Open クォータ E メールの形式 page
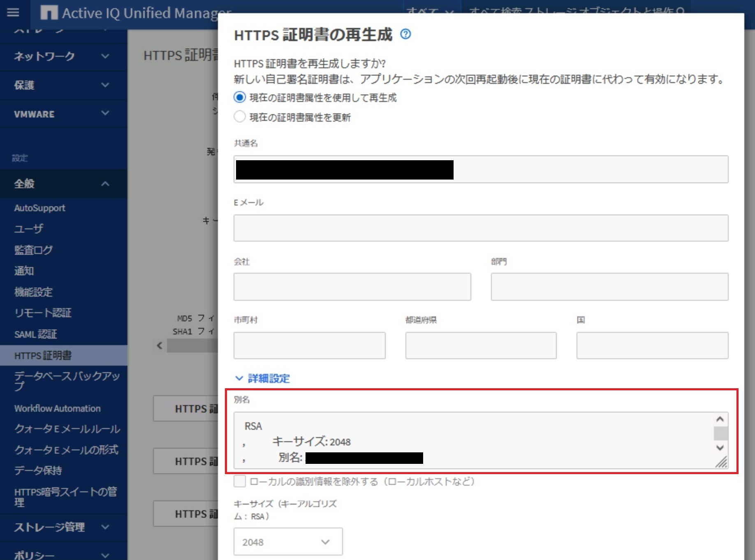This screenshot has height=560, width=755. pyautogui.click(x=66, y=450)
